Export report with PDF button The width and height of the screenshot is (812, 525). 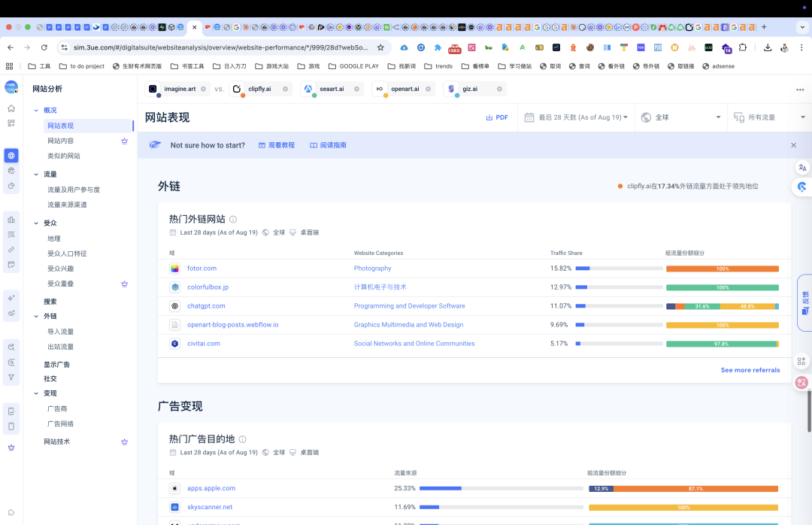click(497, 117)
